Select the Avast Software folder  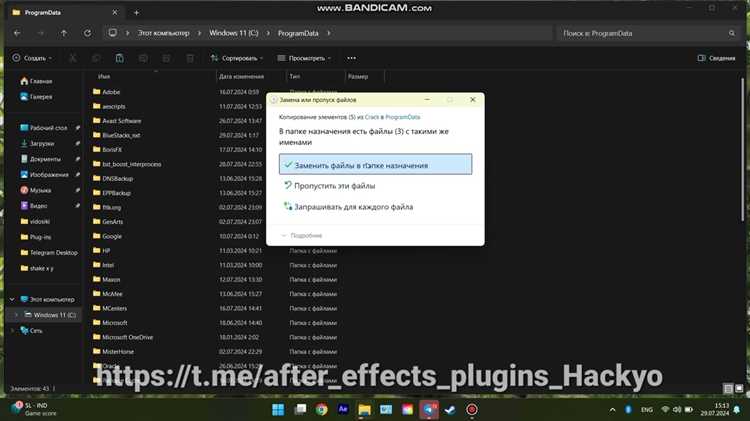[x=117, y=121]
